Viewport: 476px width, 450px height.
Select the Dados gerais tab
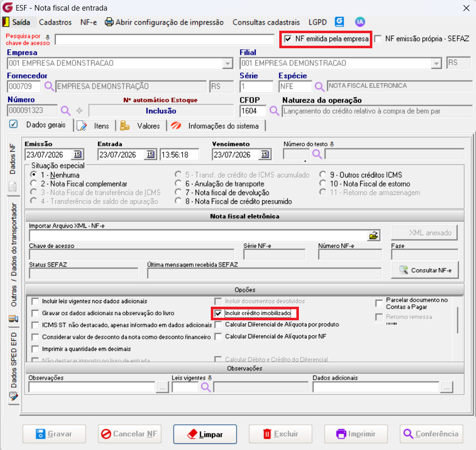[39, 125]
